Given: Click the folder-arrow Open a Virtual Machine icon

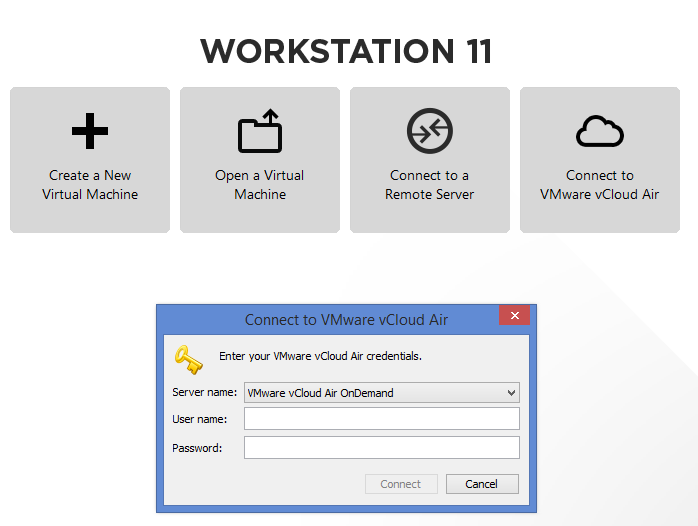Looking at the screenshot, I should pos(260,131).
